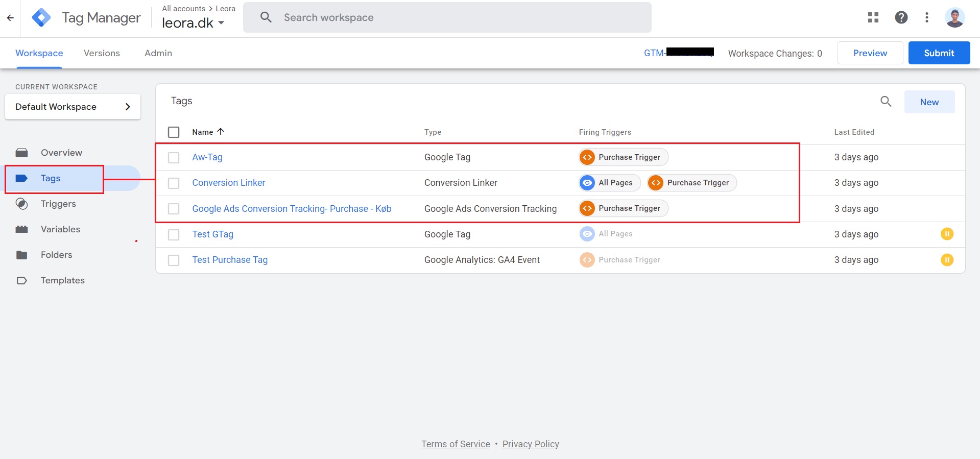Click the Folders icon in sidebar

point(21,255)
